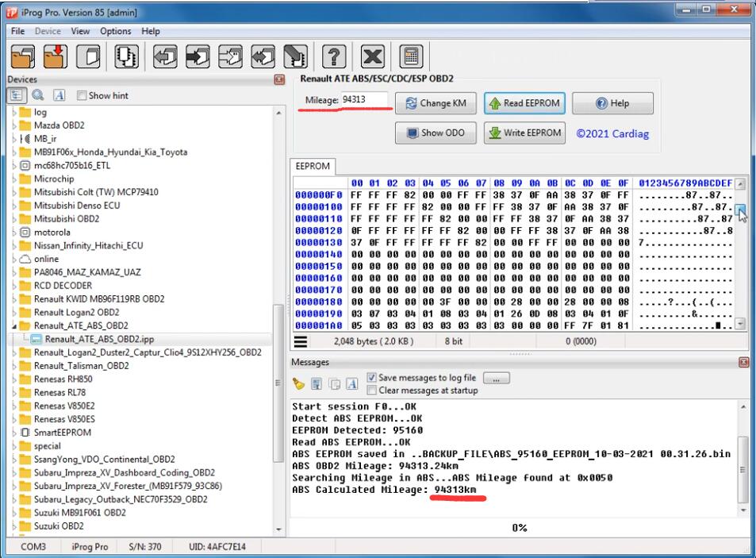The width and height of the screenshot is (756, 558).
Task: Uncheck Save messages to log file
Action: click(371, 378)
